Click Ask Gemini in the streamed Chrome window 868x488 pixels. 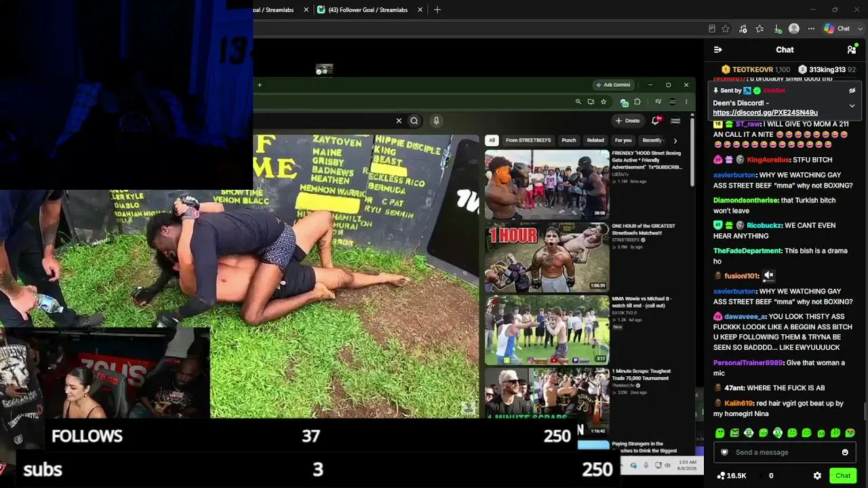(x=613, y=85)
